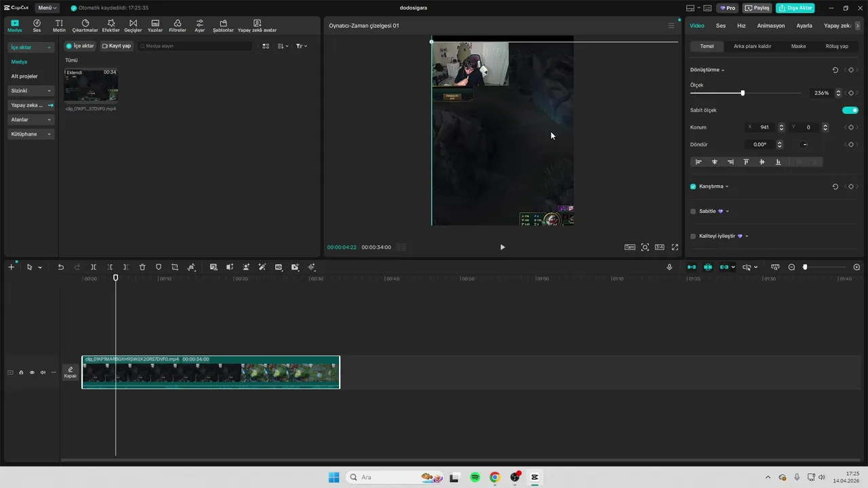Click the Dışa Aktar export button
Viewport: 868px width, 488px height.
pyautogui.click(x=795, y=8)
